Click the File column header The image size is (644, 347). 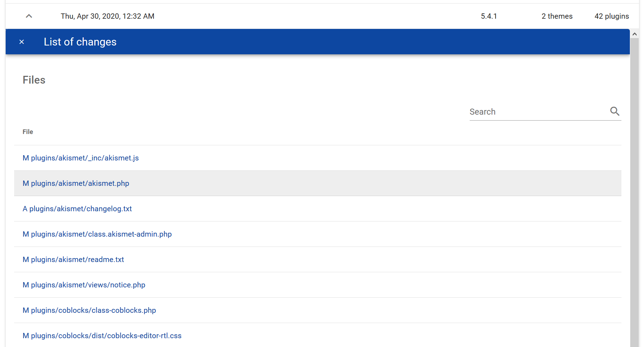click(x=28, y=132)
